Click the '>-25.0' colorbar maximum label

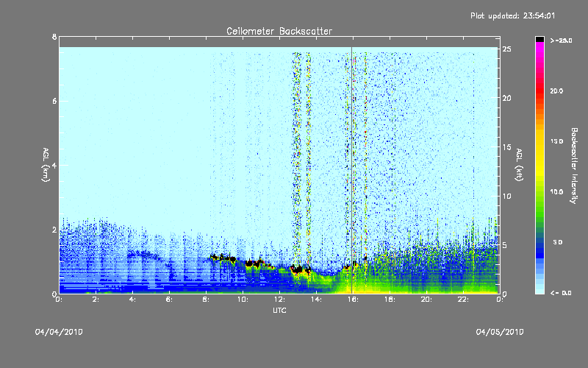pos(561,40)
